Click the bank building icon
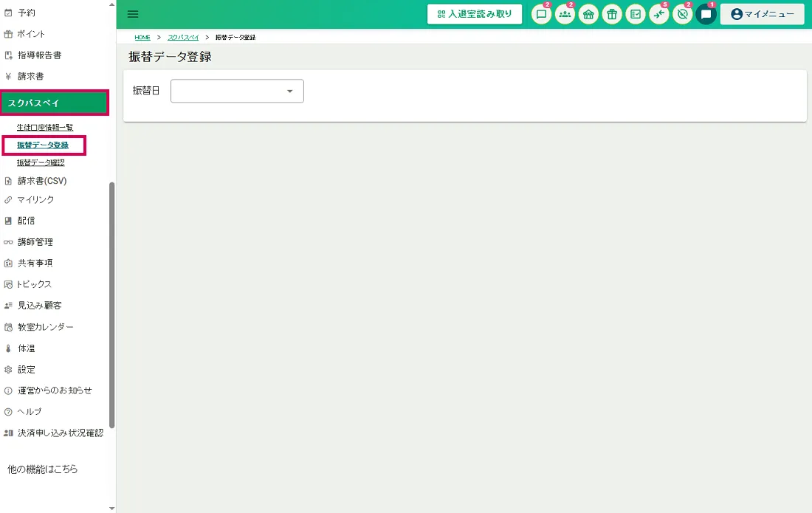Image resolution: width=812 pixels, height=513 pixels. click(x=588, y=15)
